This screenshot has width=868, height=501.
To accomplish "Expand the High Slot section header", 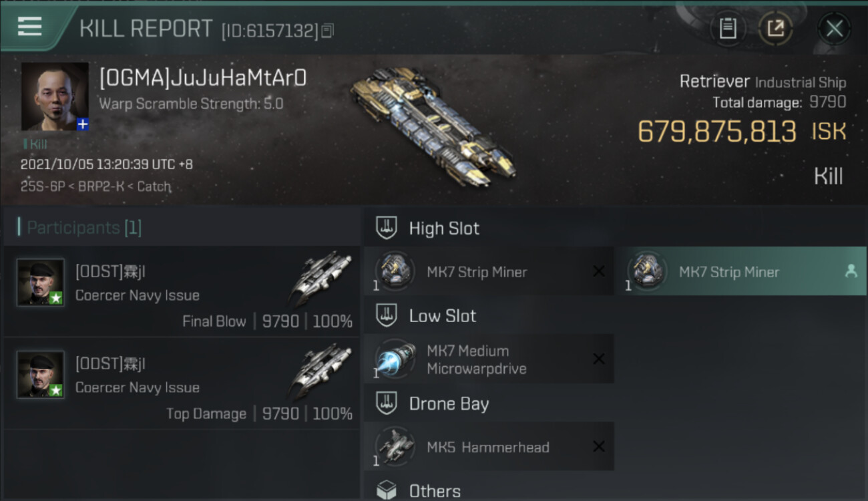I will [x=489, y=228].
